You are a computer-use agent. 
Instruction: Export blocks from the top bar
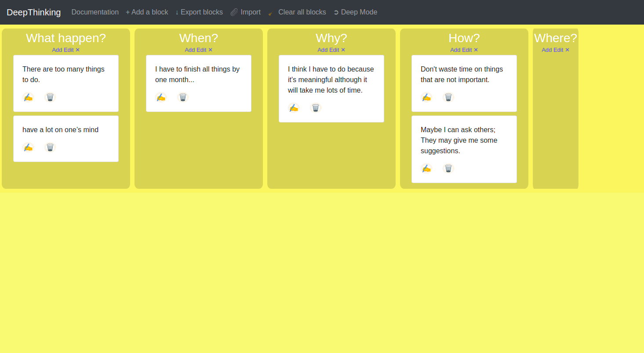[199, 12]
